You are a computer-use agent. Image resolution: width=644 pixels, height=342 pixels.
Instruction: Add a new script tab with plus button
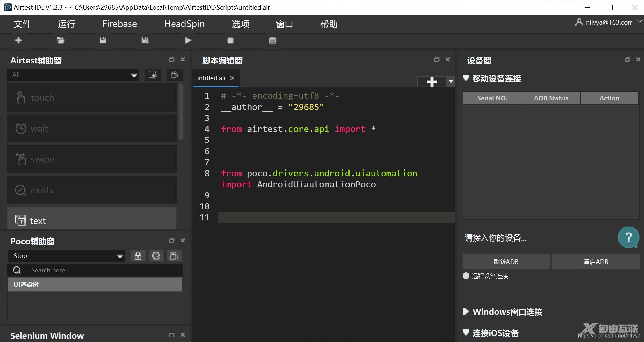432,81
